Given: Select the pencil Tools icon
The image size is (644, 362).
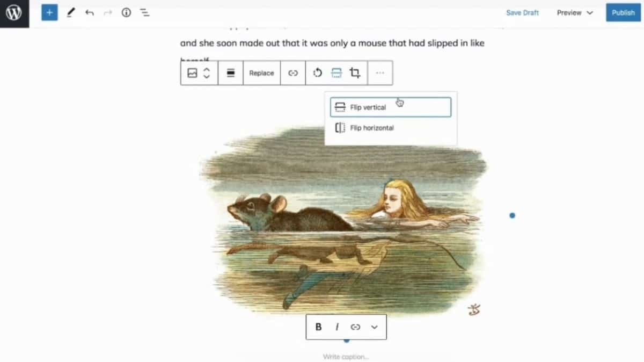Looking at the screenshot, I should point(71,13).
